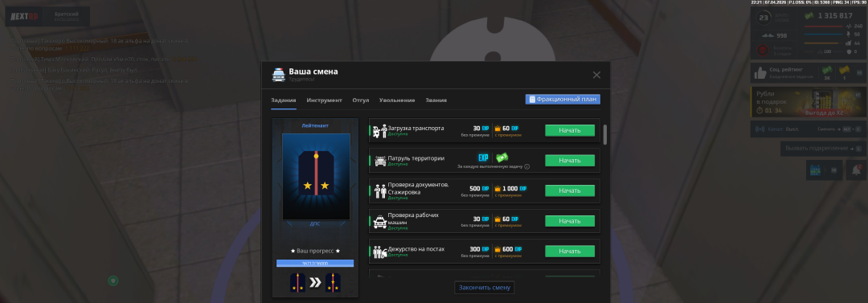Open the Отгул tab

pos(360,100)
